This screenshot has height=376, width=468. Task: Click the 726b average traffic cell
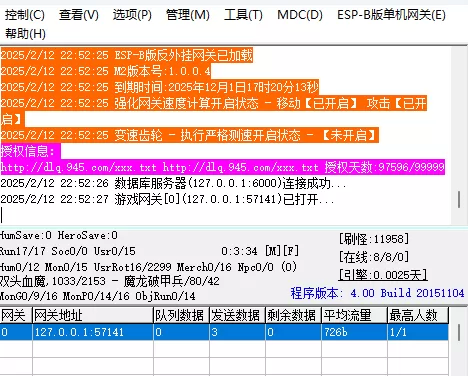354,332
